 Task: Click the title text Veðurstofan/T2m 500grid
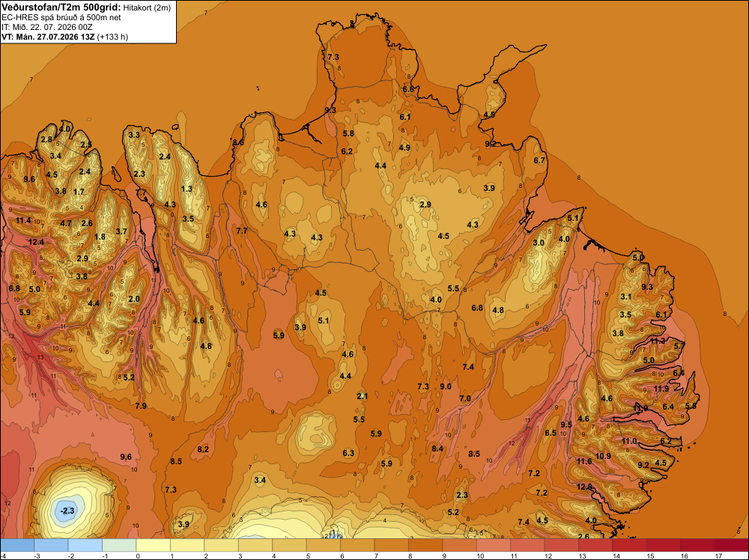coord(61,7)
